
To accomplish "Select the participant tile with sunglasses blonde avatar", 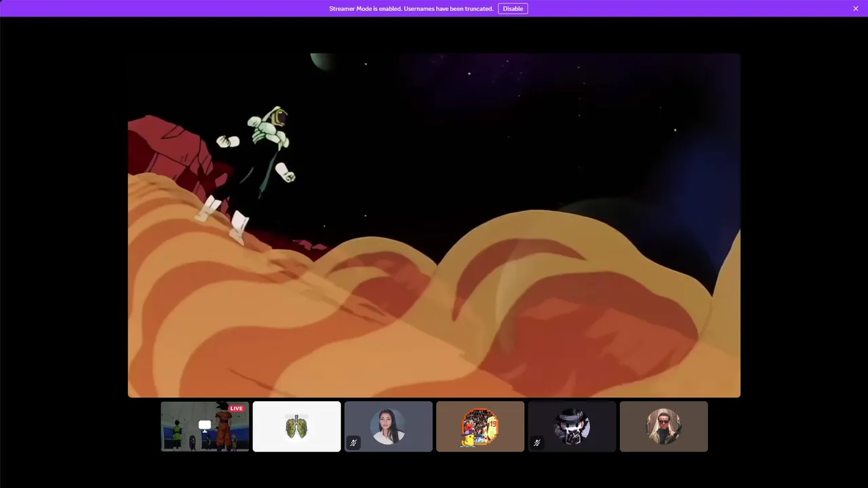I will pyautogui.click(x=663, y=426).
